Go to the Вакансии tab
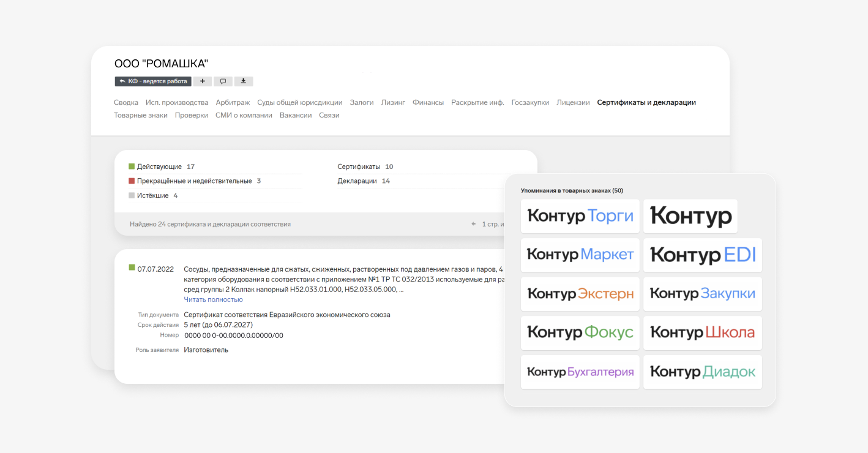This screenshot has width=868, height=453. click(296, 115)
